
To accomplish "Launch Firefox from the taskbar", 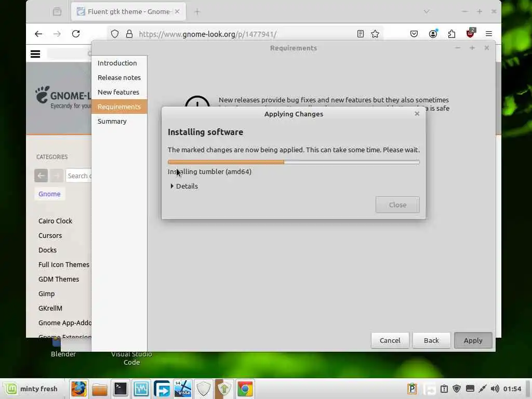I will click(79, 389).
